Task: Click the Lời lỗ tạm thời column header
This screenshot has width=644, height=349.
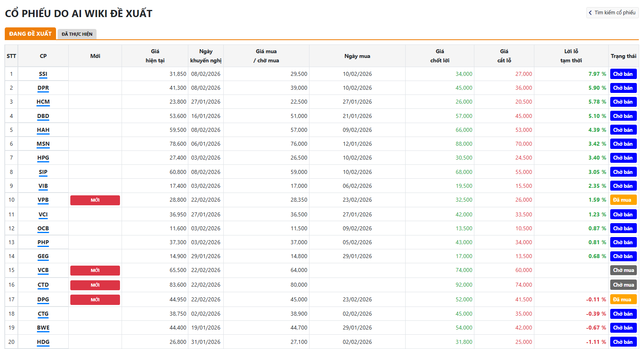Action: coord(571,56)
